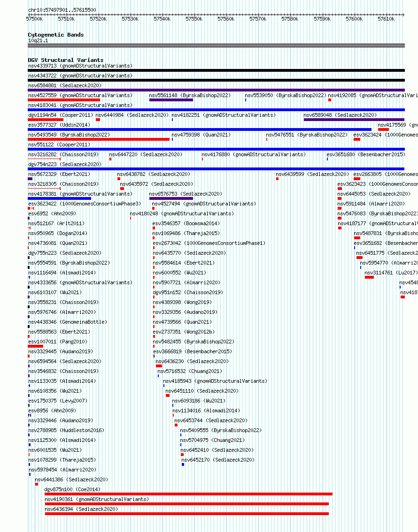This screenshot has height=532, width=418.
Task: Open nsv4180248 gnomAD variant label
Action: [182, 213]
